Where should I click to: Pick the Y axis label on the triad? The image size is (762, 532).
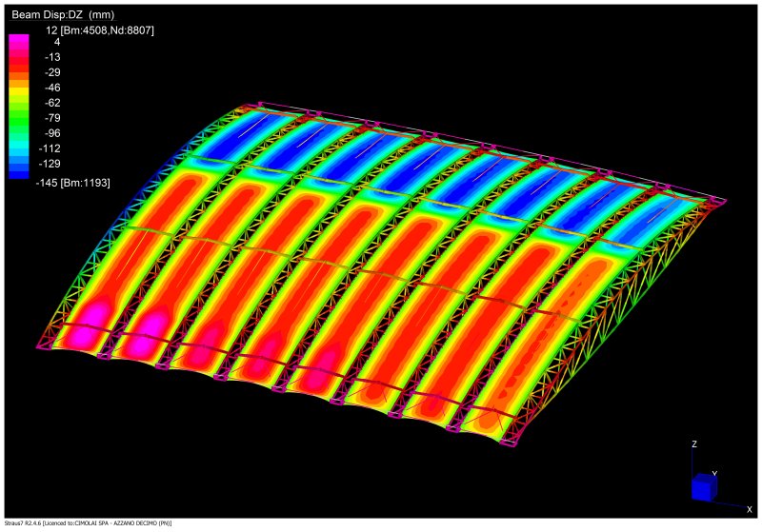pyautogui.click(x=715, y=473)
